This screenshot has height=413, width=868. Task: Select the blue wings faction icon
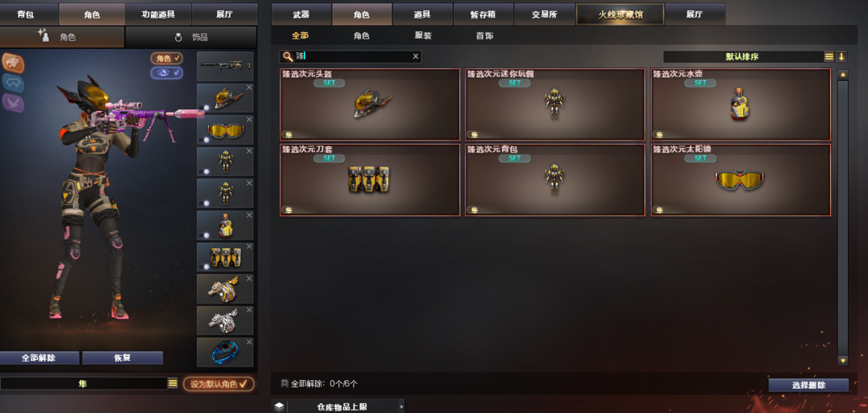13,83
